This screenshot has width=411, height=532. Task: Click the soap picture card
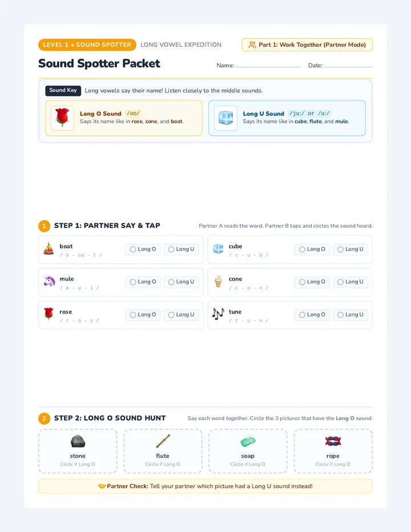tap(248, 451)
